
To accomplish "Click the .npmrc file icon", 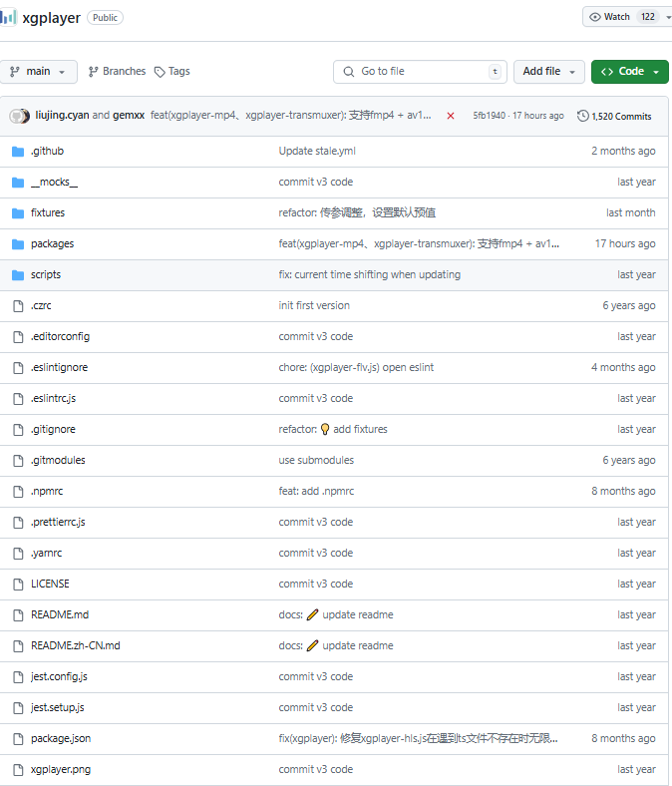I will pos(18,492).
